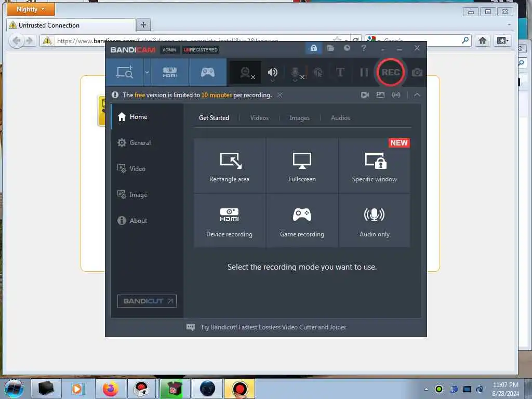Start recording with the REC button

click(x=391, y=72)
